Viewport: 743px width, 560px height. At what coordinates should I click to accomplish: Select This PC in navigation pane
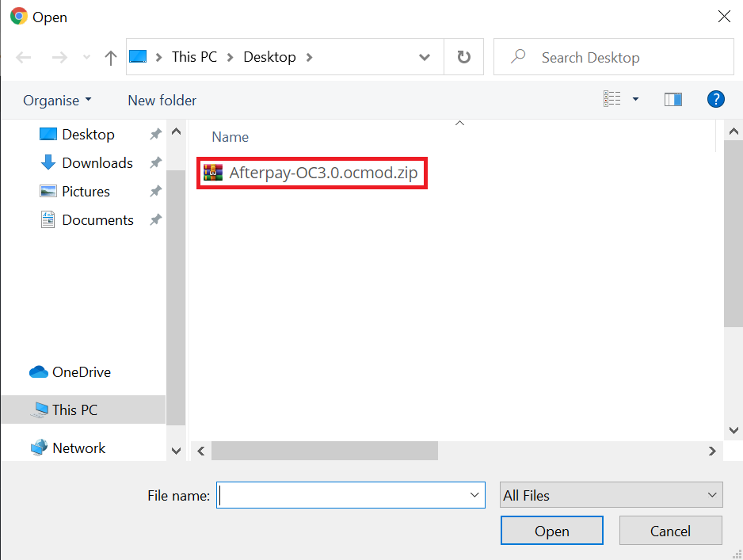[83, 410]
